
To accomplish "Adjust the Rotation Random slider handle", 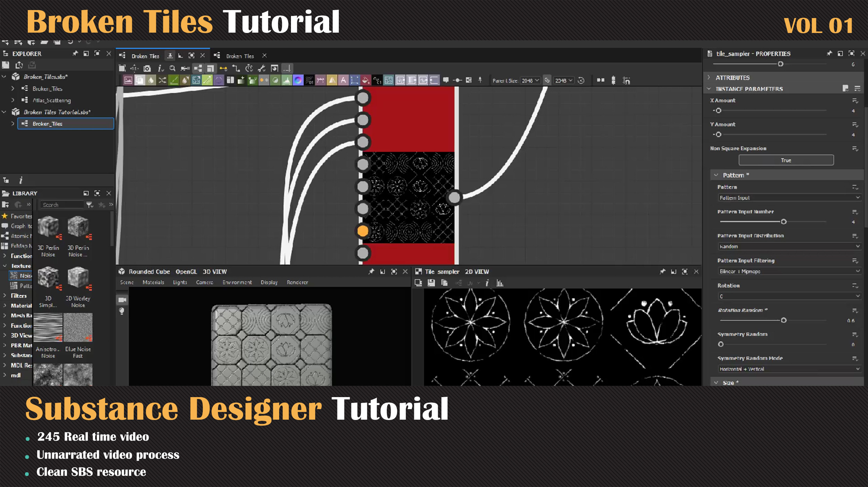I will (x=784, y=320).
